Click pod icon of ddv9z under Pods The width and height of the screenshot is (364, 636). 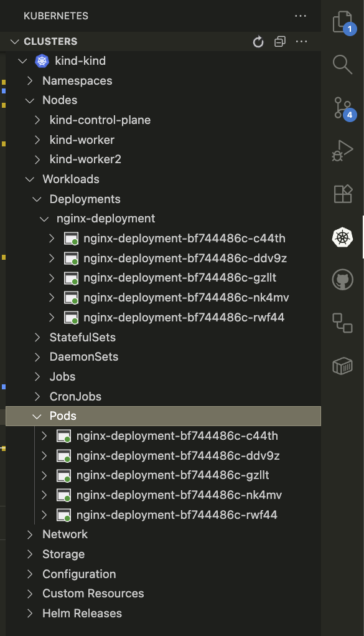64,456
